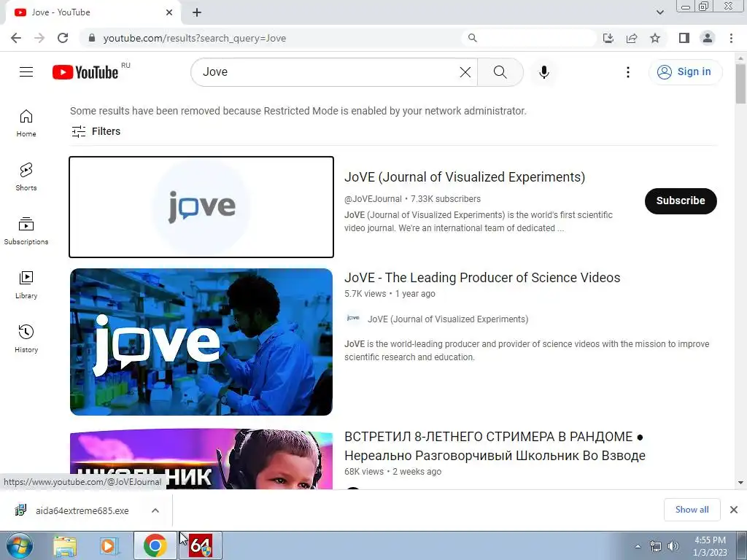Click the share page icon
Viewport: 747px width, 560px height.
632,38
